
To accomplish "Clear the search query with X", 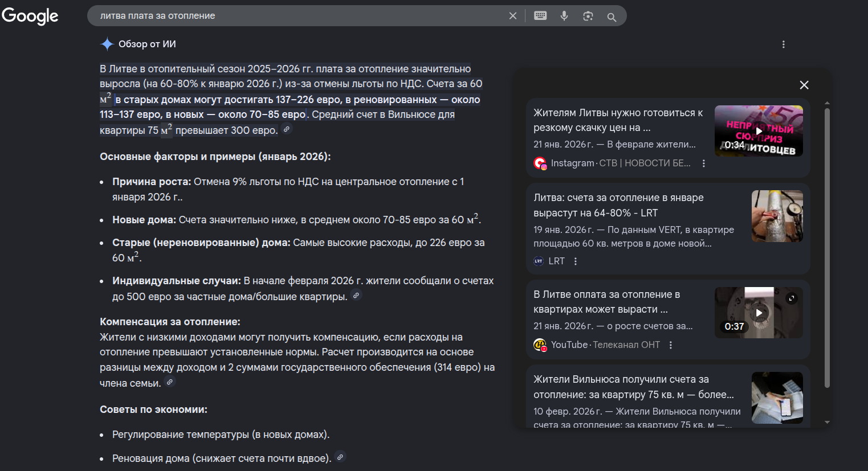I will pyautogui.click(x=513, y=16).
